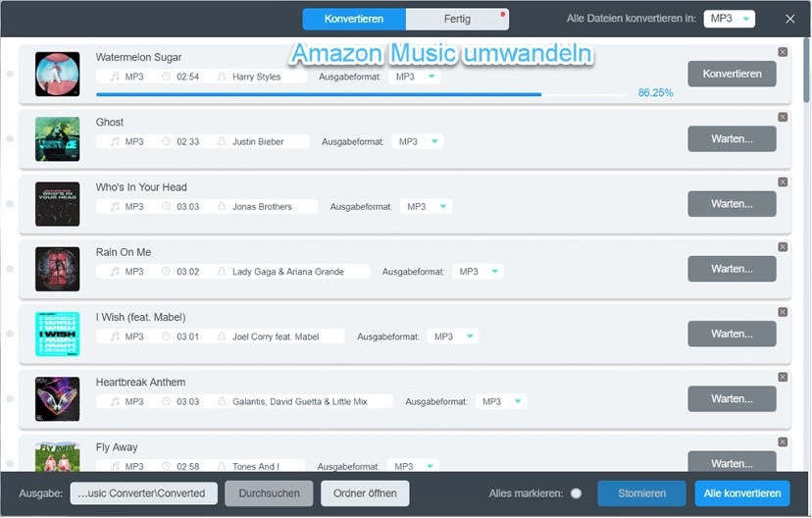Click the Warten button for Ghost
Screen dimensions: 812x518
[732, 139]
